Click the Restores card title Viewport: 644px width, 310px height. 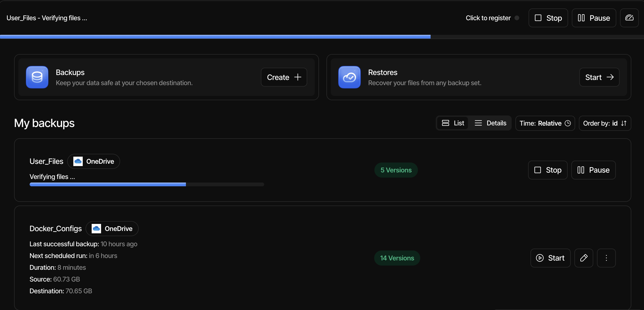point(382,72)
